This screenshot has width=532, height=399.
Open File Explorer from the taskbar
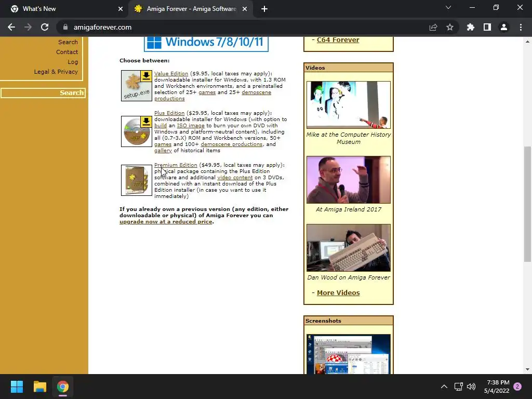[39, 387]
